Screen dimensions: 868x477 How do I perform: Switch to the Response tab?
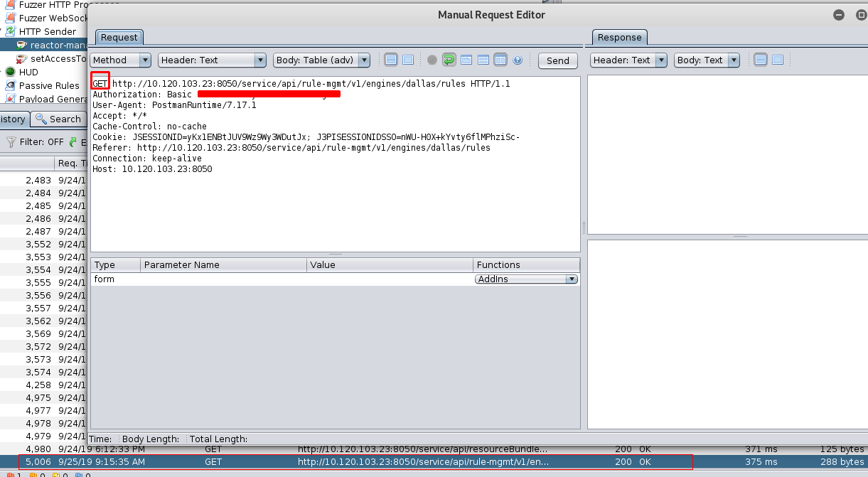(619, 37)
